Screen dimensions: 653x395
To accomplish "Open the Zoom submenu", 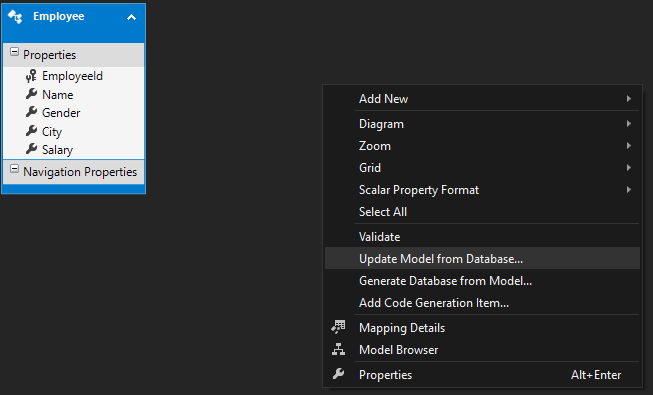I will click(x=482, y=146).
